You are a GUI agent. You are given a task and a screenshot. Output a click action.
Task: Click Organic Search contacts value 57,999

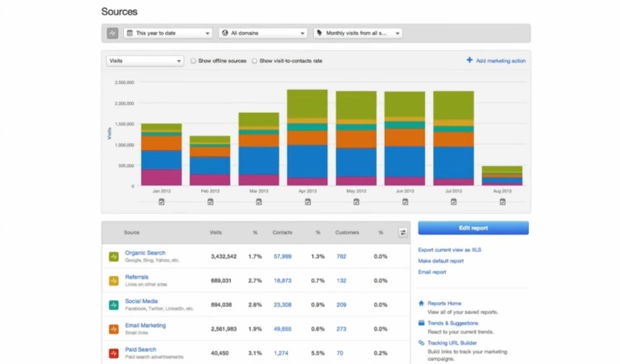click(x=282, y=257)
